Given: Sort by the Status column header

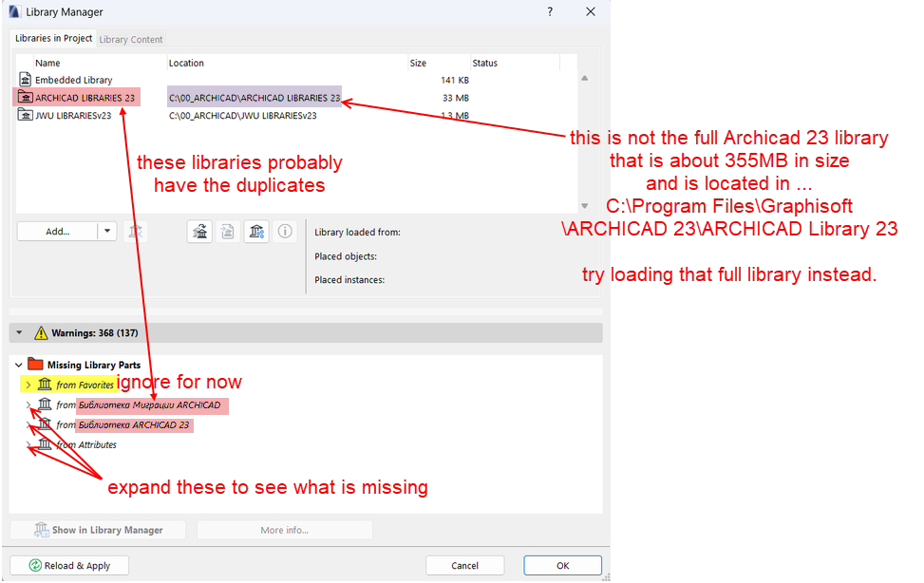Looking at the screenshot, I should click(x=515, y=63).
